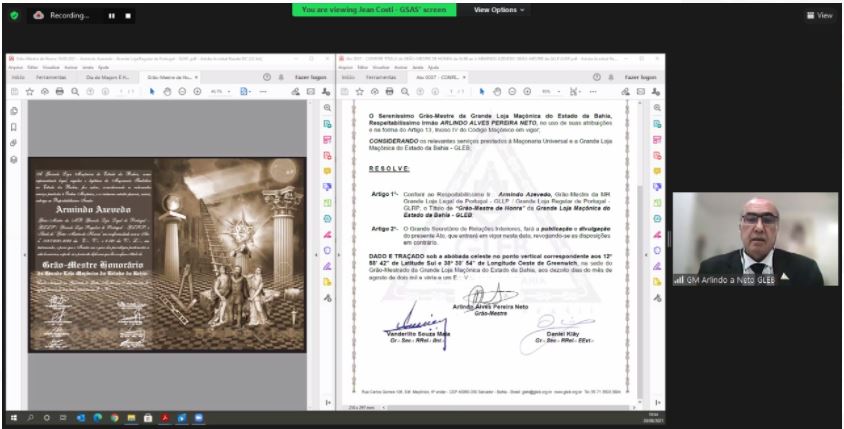Click Fazer logon in the right PDF window
The height and width of the screenshot is (429, 844).
point(642,76)
